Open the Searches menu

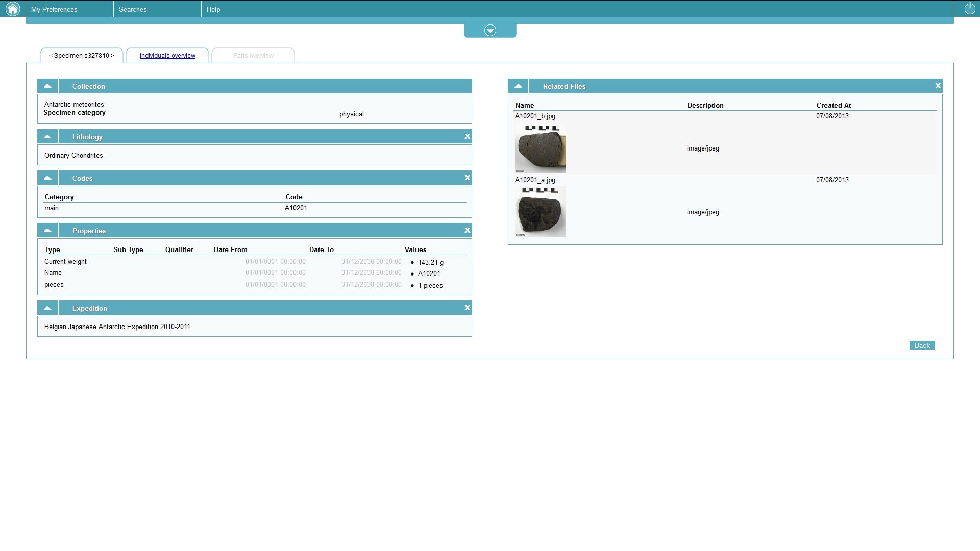coord(133,9)
